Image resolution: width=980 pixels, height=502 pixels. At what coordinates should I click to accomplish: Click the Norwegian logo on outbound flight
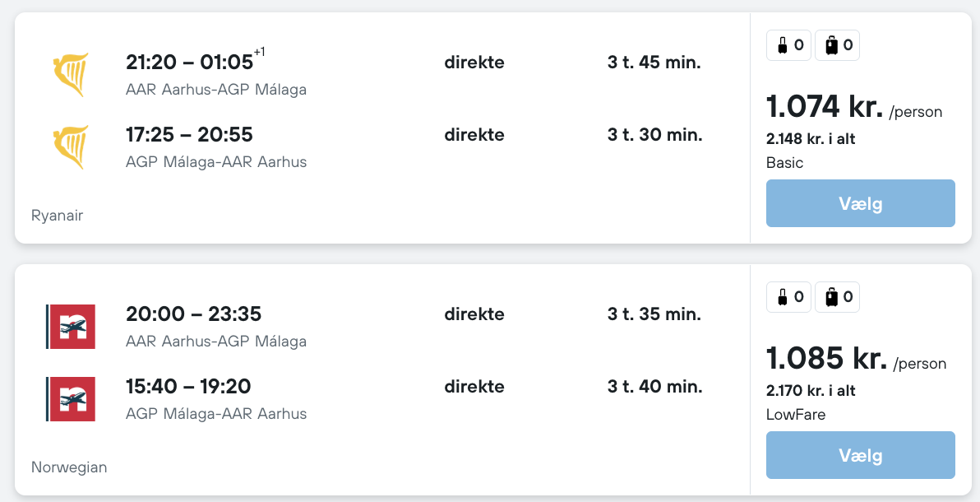pyautogui.click(x=71, y=327)
